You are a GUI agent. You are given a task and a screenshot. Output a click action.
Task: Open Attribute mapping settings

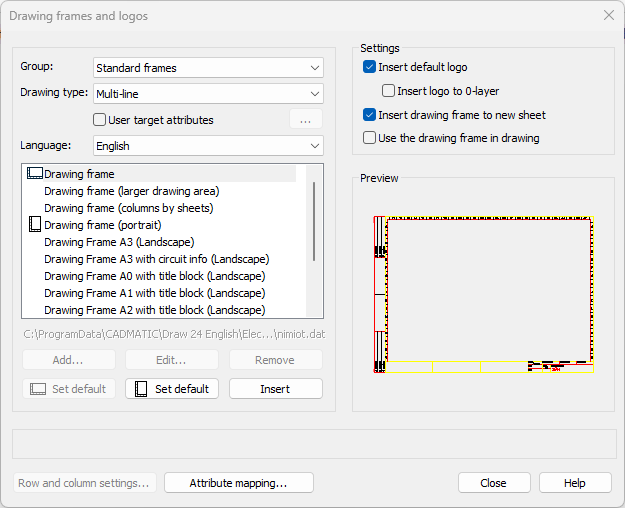[239, 483]
